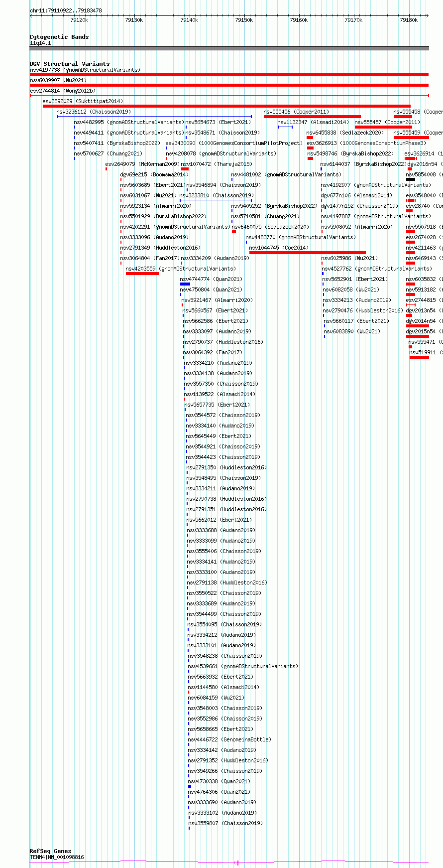The height and width of the screenshot is (868, 443).
Task: Click the nsv4197738 gnomAD variant label
Action: [85, 70]
